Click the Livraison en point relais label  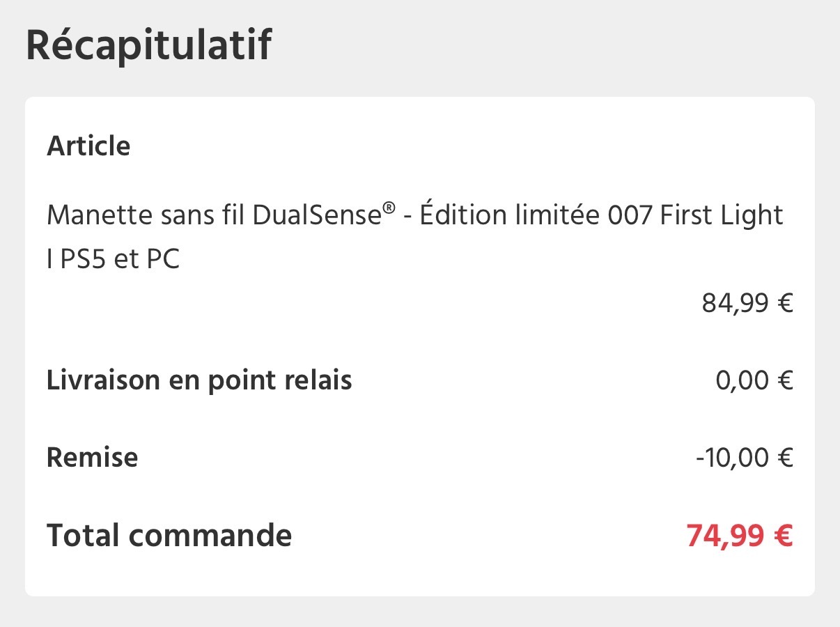[x=199, y=380]
